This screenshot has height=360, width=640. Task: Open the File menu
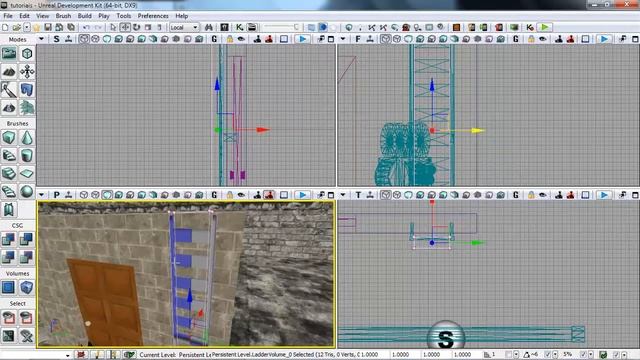pyautogui.click(x=8, y=16)
